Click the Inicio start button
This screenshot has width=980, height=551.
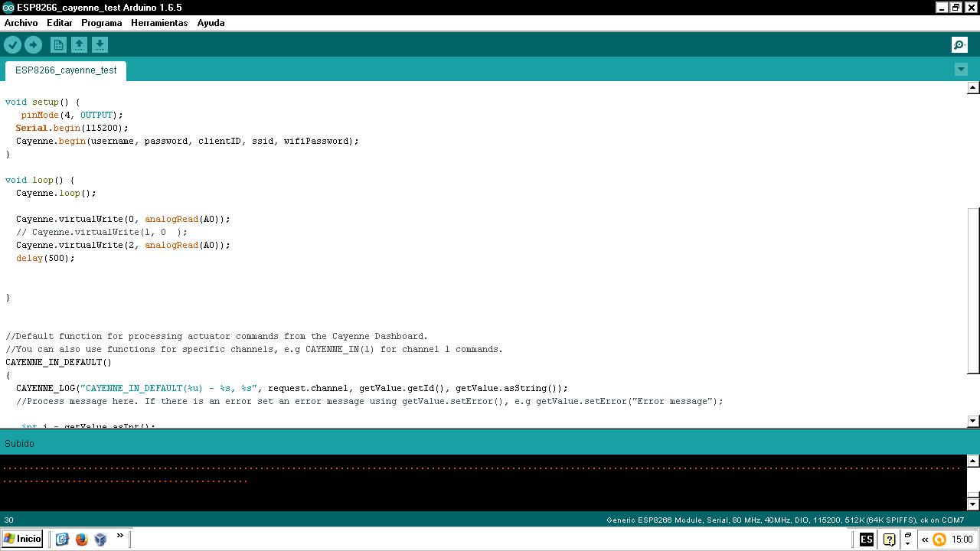pyautogui.click(x=22, y=539)
